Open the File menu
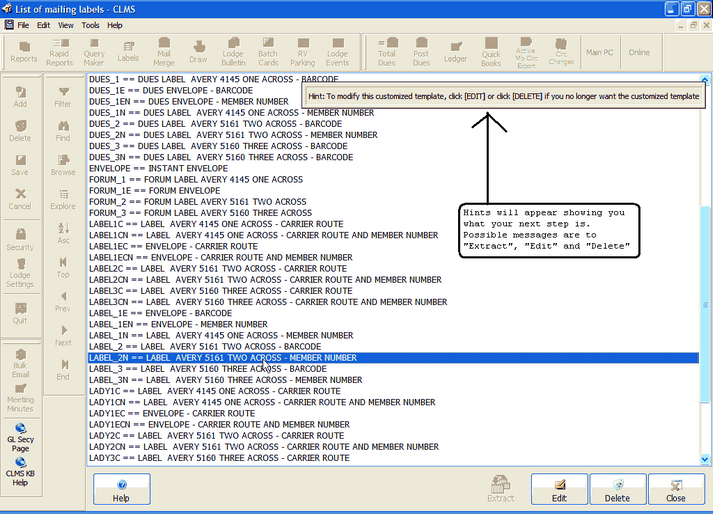 [x=23, y=24]
